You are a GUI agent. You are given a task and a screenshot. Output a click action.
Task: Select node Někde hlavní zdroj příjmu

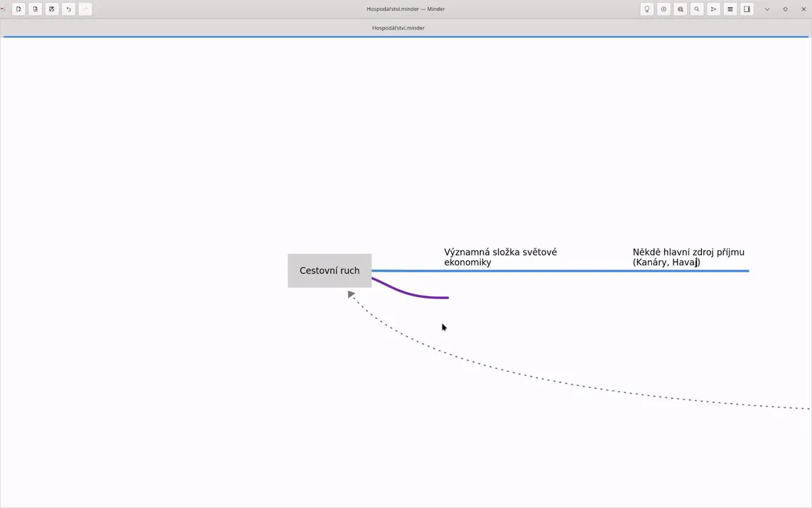click(x=688, y=257)
